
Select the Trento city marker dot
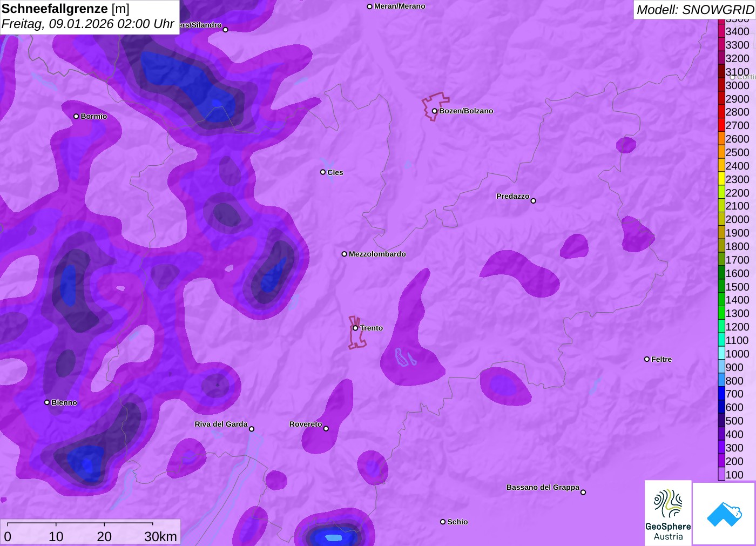click(355, 328)
